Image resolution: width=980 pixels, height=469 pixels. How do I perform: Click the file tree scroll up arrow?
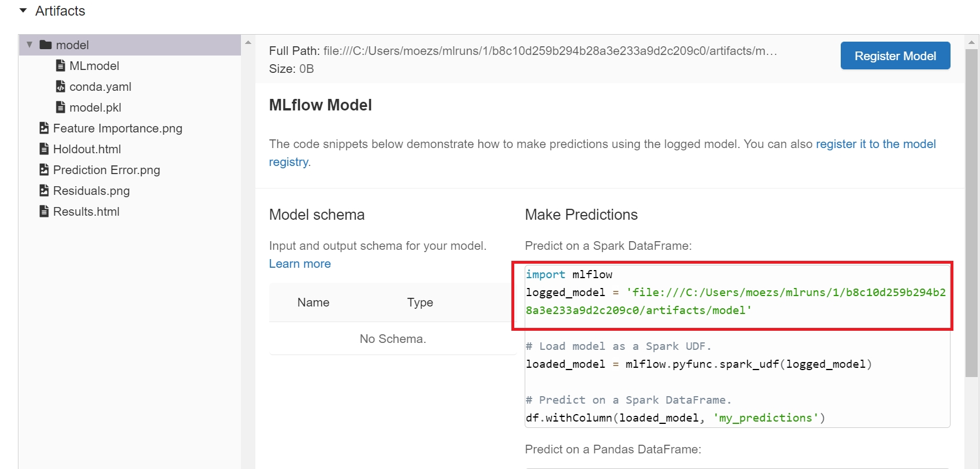pyautogui.click(x=248, y=42)
